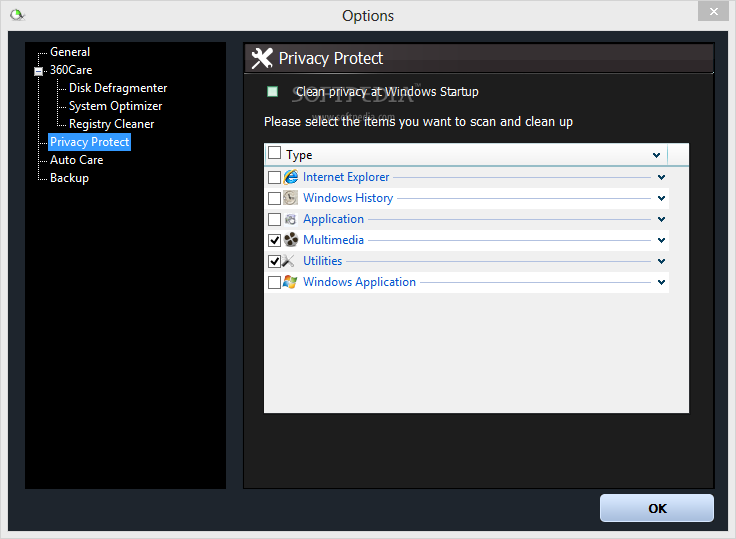736x539 pixels.
Task: Click the Type column header
Action: [x=466, y=154]
